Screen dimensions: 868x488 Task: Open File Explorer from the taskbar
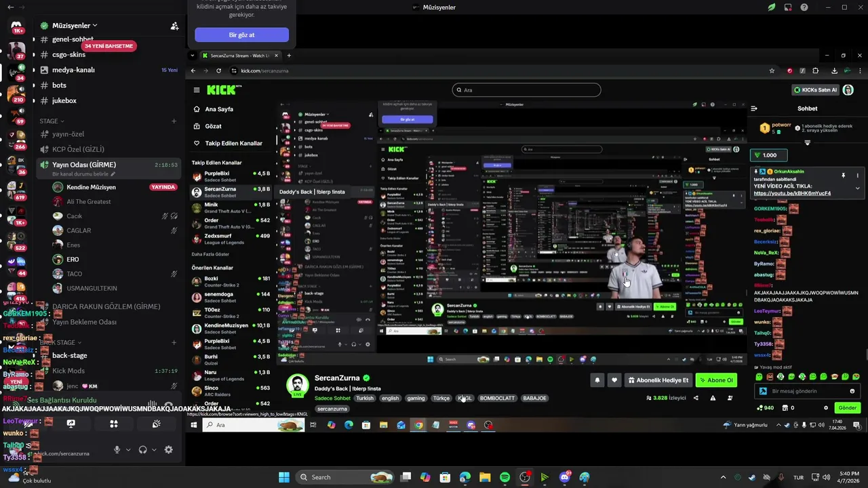click(x=485, y=477)
